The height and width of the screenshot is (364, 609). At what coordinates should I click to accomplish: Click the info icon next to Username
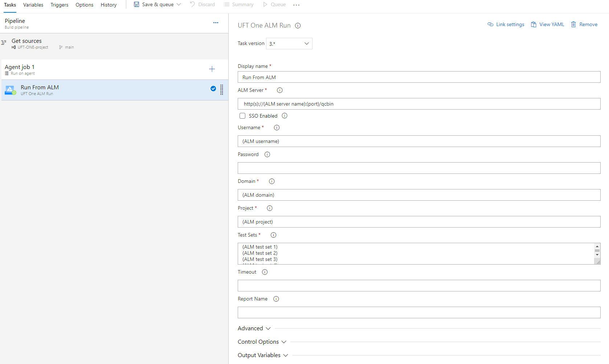(277, 128)
